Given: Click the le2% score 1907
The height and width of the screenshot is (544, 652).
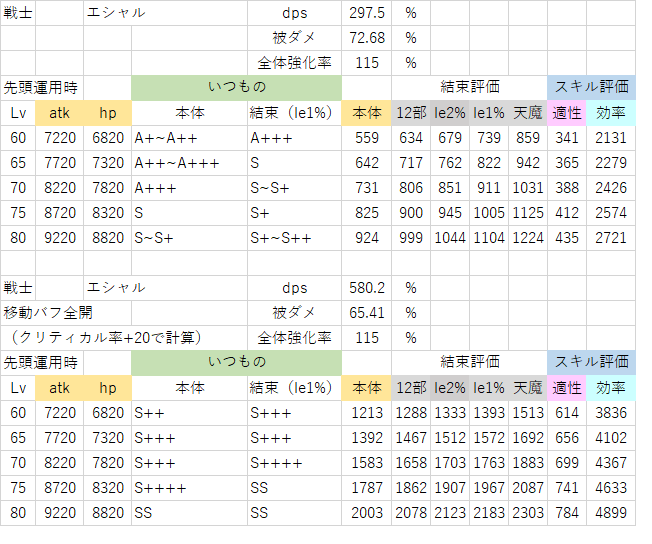Looking at the screenshot, I should tap(450, 488).
